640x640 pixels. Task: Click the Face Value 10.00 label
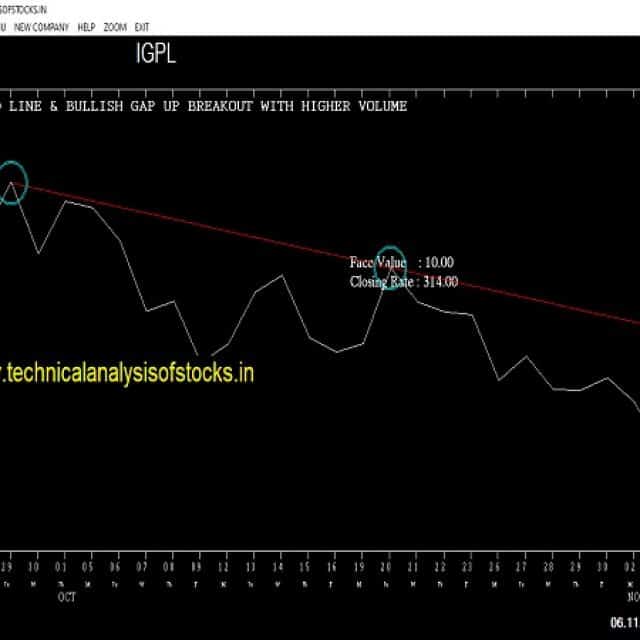point(402,262)
